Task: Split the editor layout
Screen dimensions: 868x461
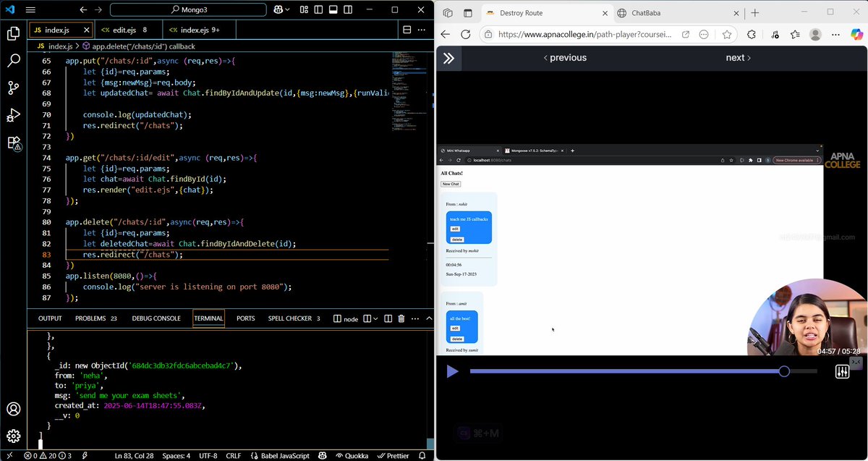Action: tap(407, 30)
